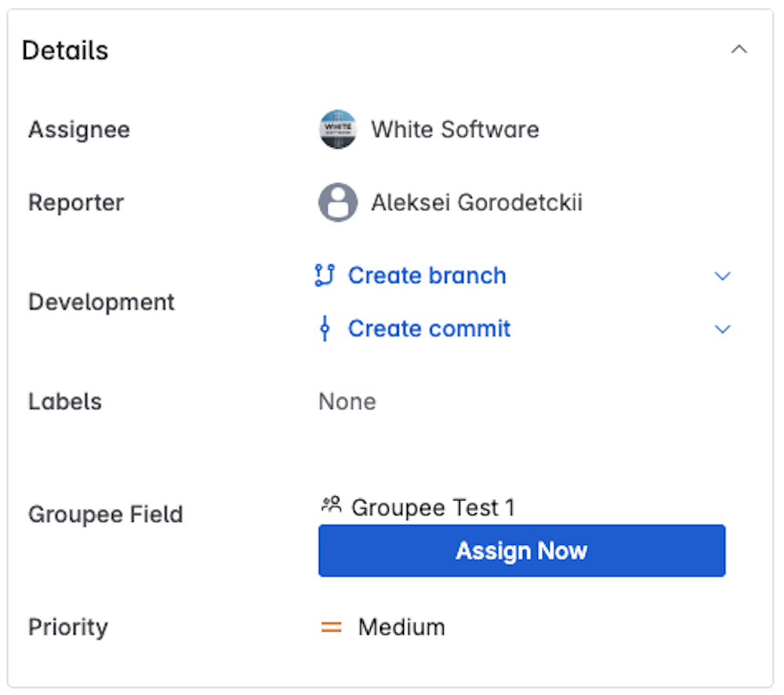This screenshot has height=695, width=784.
Task: Click the White Software assignee avatar
Action: pyautogui.click(x=337, y=129)
